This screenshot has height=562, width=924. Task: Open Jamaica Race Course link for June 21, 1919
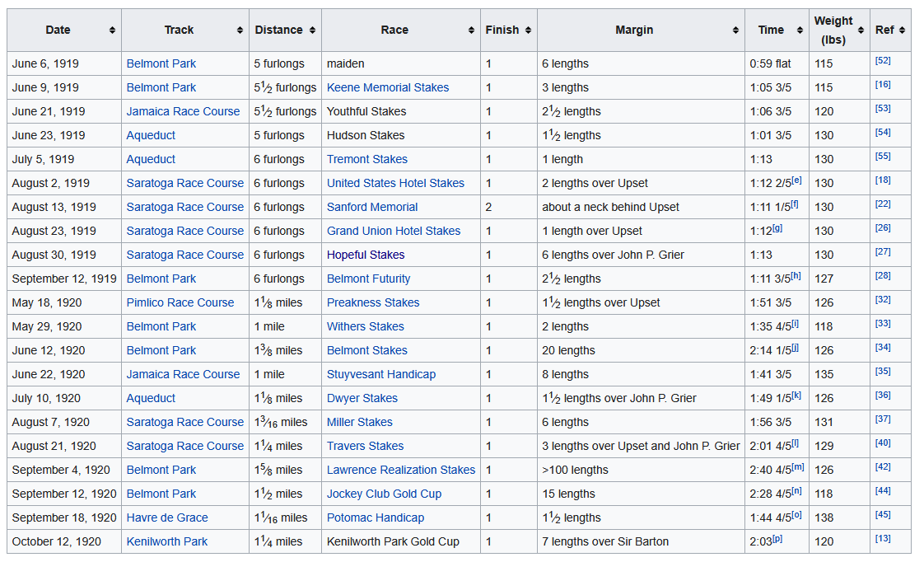(x=184, y=111)
